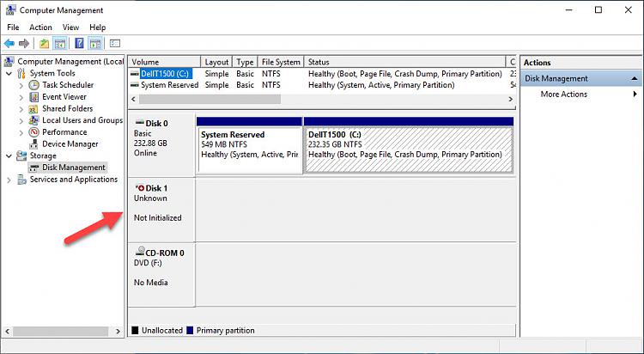644x354 pixels.
Task: Toggle Show/Hide Action Pane toolbar icon
Action: 94,43
